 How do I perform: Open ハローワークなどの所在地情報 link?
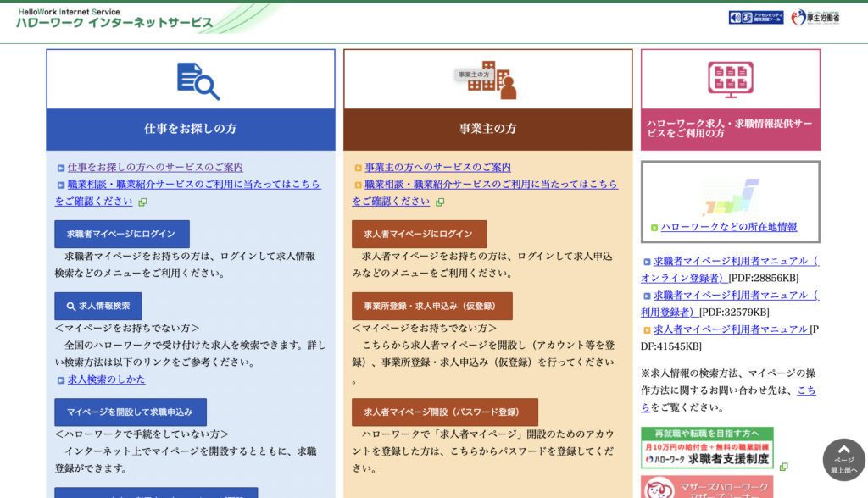pos(729,227)
